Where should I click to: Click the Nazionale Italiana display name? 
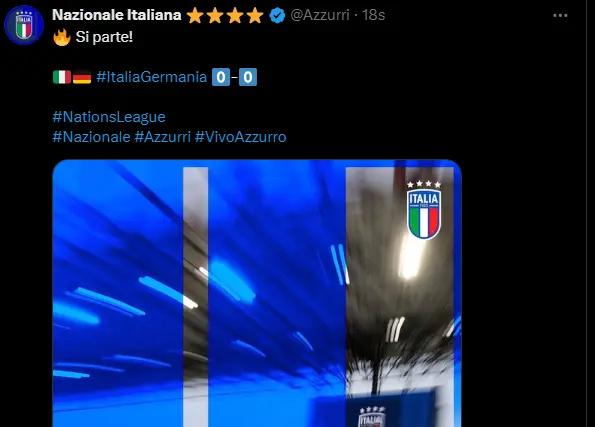[x=116, y=15]
